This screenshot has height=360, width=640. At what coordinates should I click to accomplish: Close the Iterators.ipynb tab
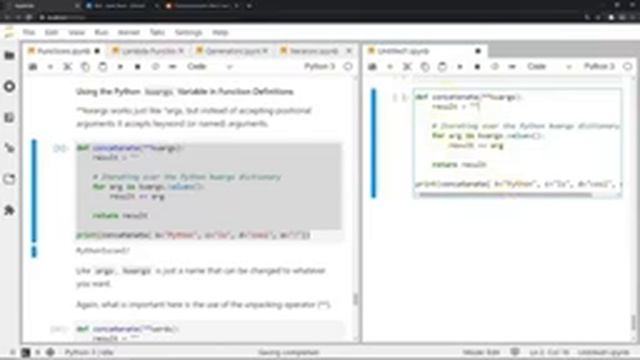click(x=349, y=51)
